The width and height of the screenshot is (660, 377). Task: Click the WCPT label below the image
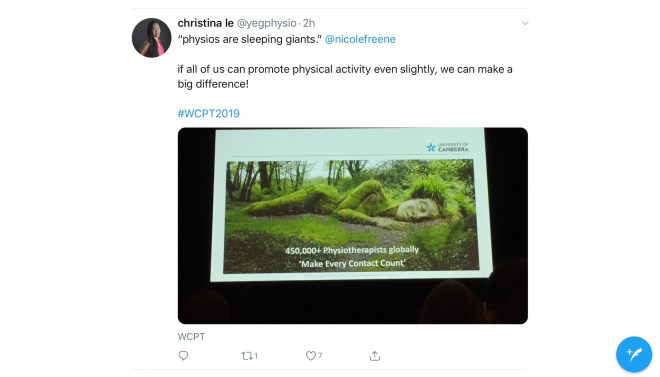pos(192,337)
